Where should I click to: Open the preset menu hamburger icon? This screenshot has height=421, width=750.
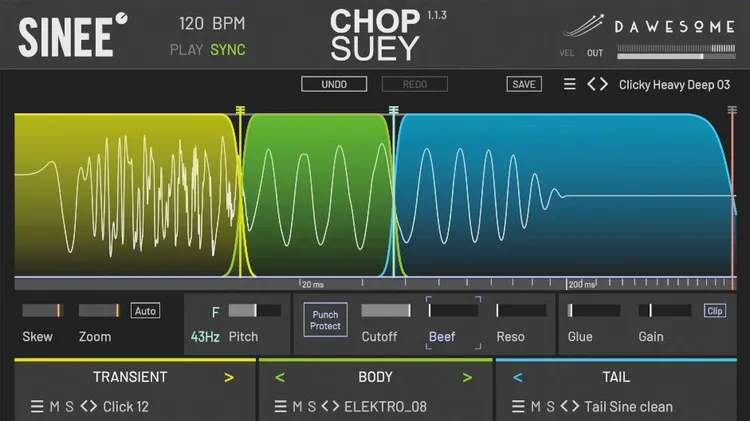[x=569, y=85]
